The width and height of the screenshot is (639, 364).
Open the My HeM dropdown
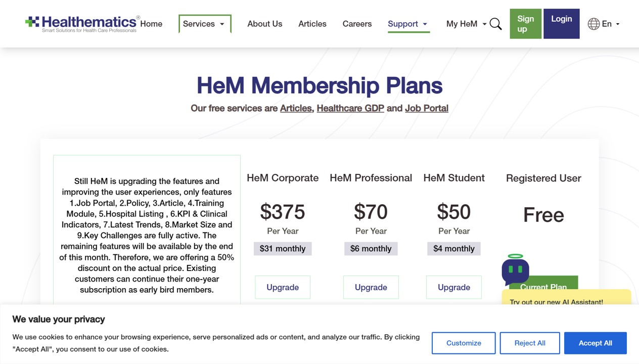(466, 24)
